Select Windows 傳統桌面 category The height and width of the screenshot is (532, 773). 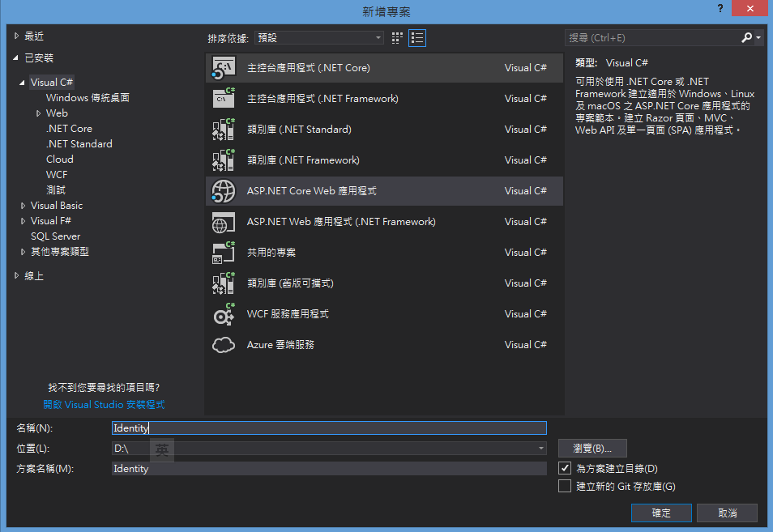coord(88,97)
